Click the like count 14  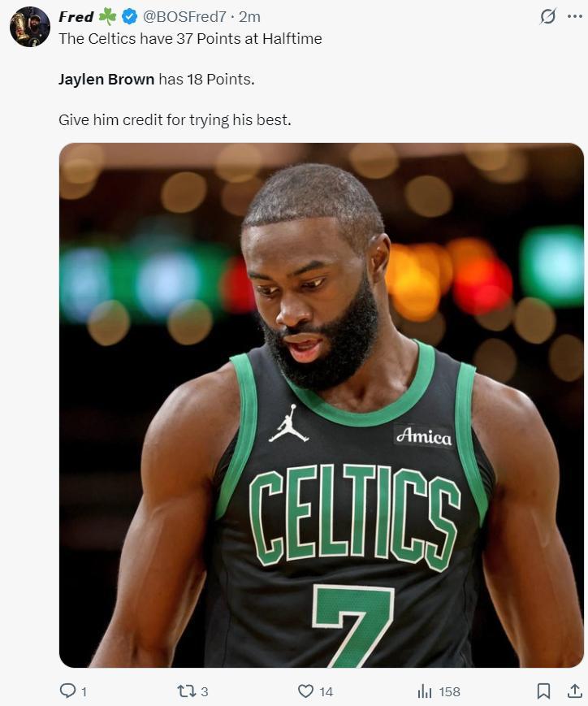point(326,691)
